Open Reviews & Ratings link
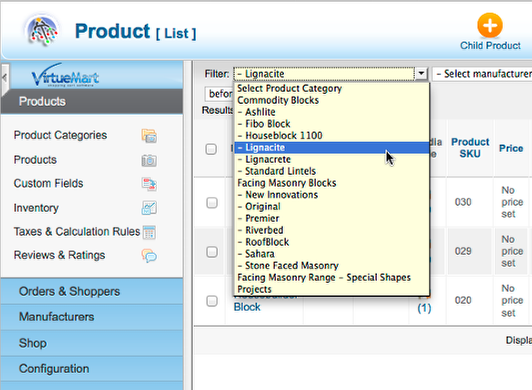532x390 pixels. tap(59, 255)
